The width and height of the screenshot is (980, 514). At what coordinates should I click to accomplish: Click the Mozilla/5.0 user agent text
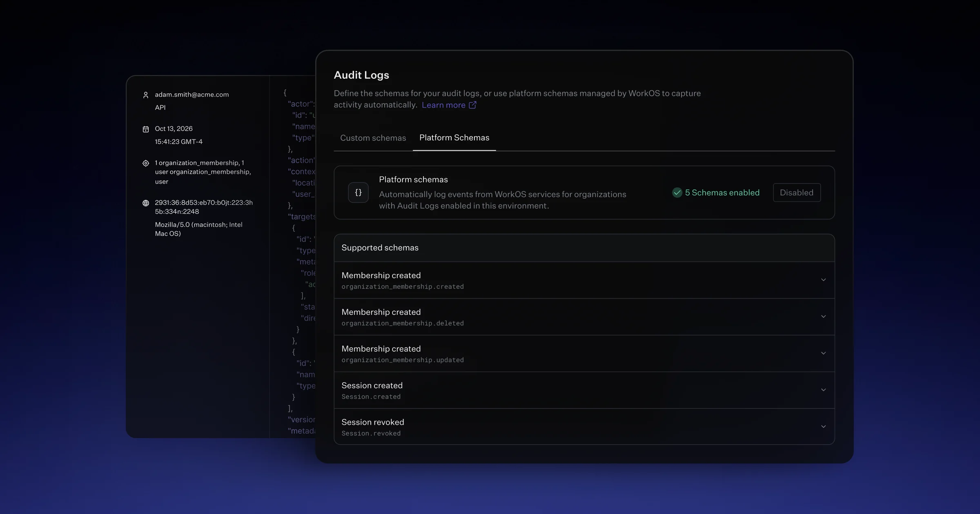198,229
